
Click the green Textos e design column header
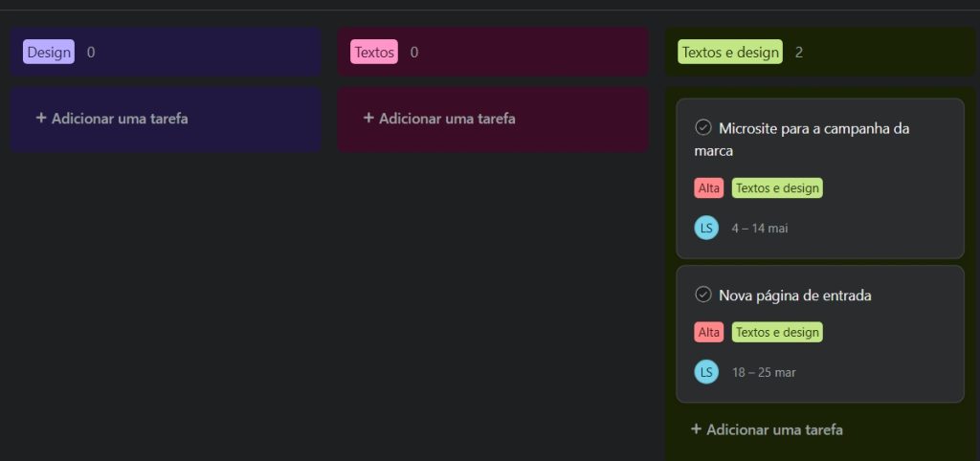730,53
